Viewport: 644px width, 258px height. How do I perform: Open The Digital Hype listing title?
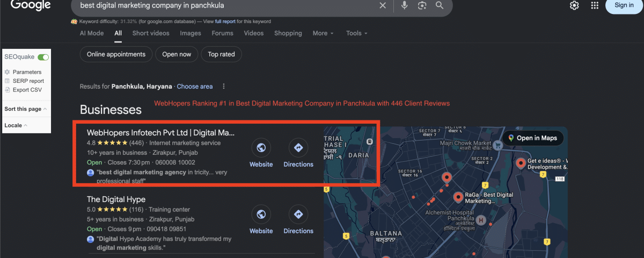point(116,199)
